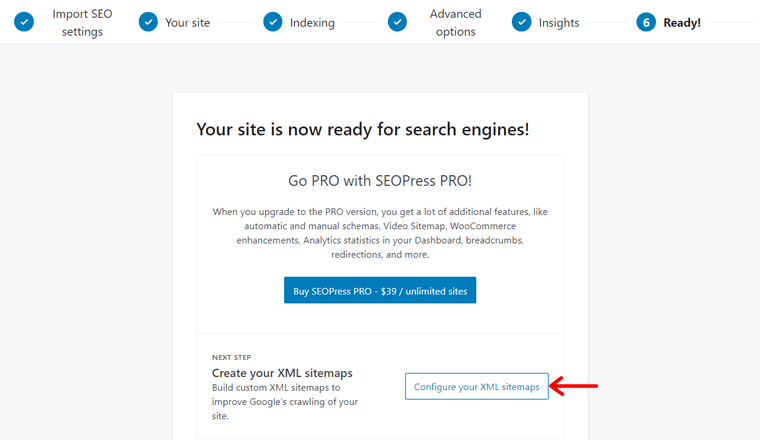Click the step 6 Ready circle icon
The image size is (760, 440).
coord(646,22)
